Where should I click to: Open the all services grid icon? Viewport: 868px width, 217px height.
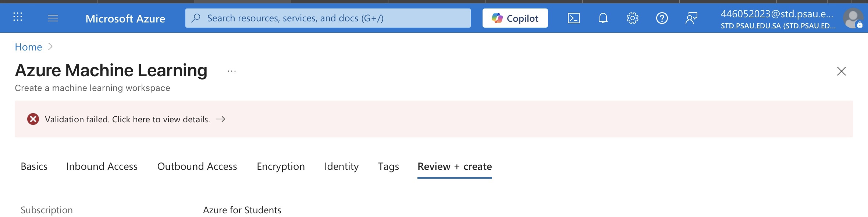[x=18, y=17]
